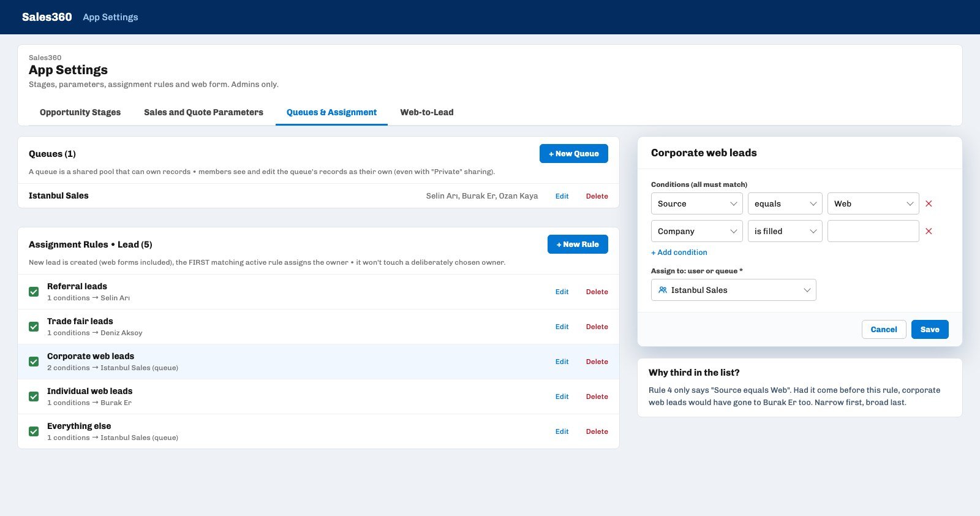Delete the Everything else rule
980x516 pixels.
(x=597, y=431)
